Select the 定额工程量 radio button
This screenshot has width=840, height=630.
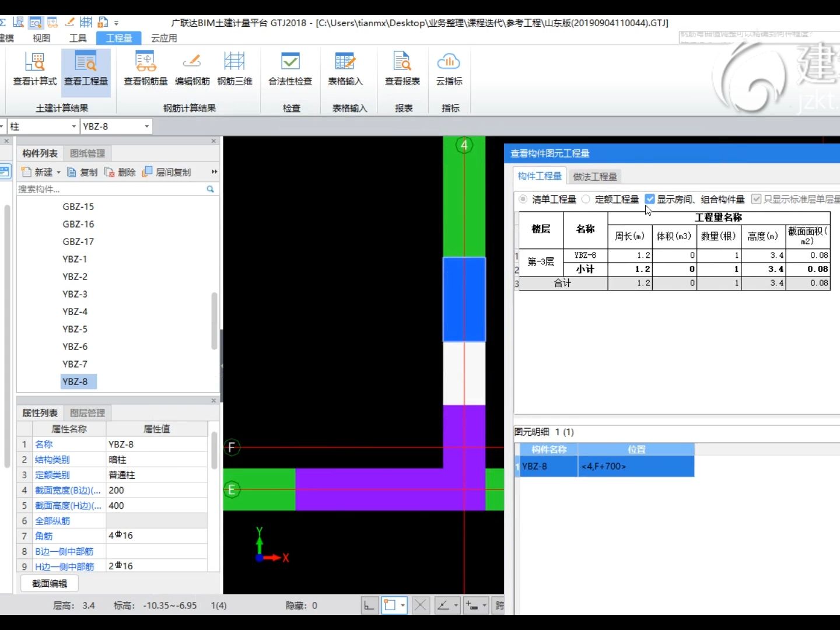pyautogui.click(x=586, y=199)
